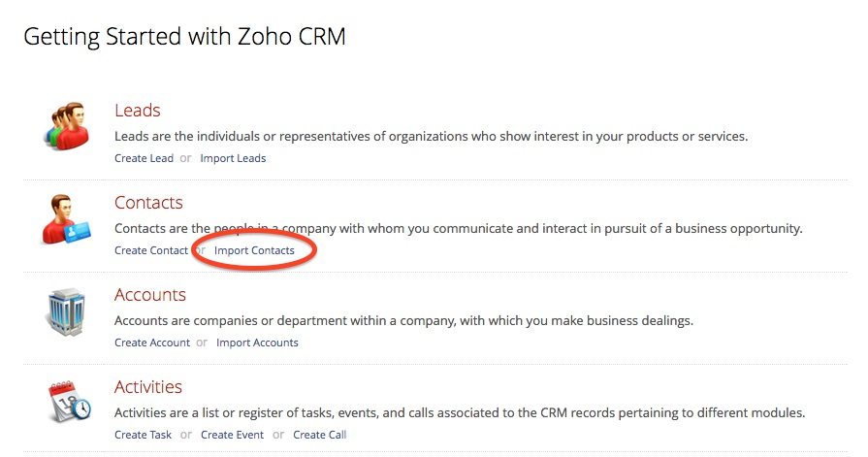Viewport: 868px width, 457px height.
Task: Click the Accounts office building icon
Action: pyautogui.click(x=66, y=311)
